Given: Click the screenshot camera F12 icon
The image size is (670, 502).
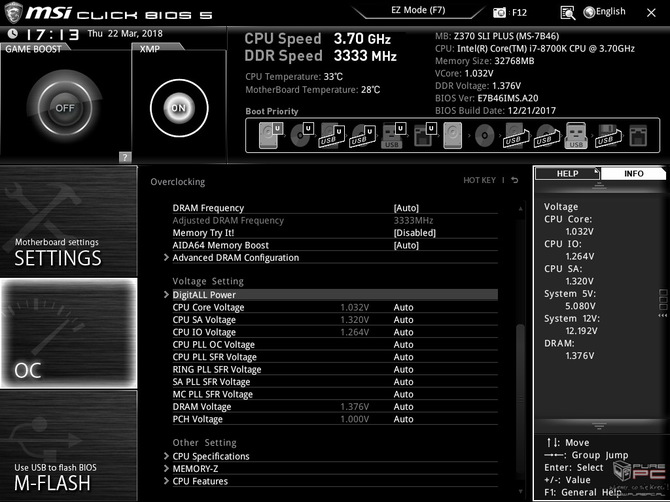Looking at the screenshot, I should (499, 13).
